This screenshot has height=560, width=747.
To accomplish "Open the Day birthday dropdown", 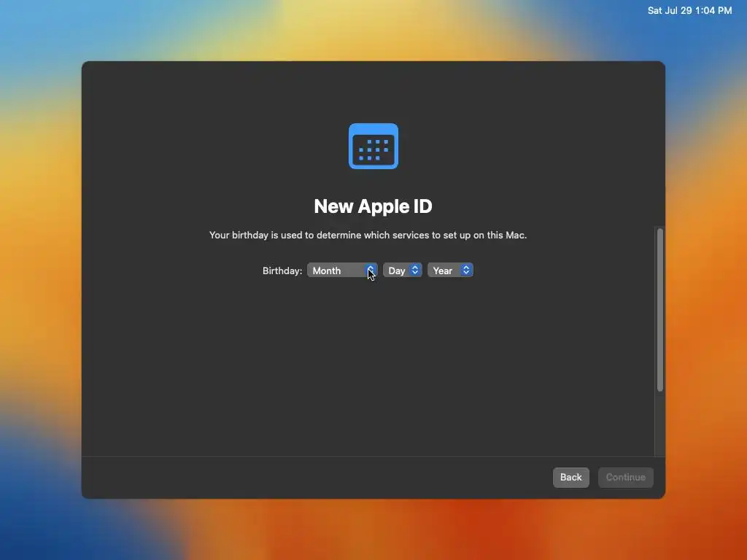I will click(x=402, y=271).
